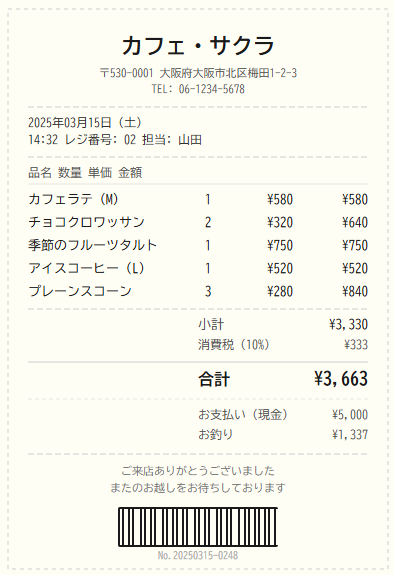
Task: Click the アイスコーヒー（L） item name
Action: tap(87, 268)
